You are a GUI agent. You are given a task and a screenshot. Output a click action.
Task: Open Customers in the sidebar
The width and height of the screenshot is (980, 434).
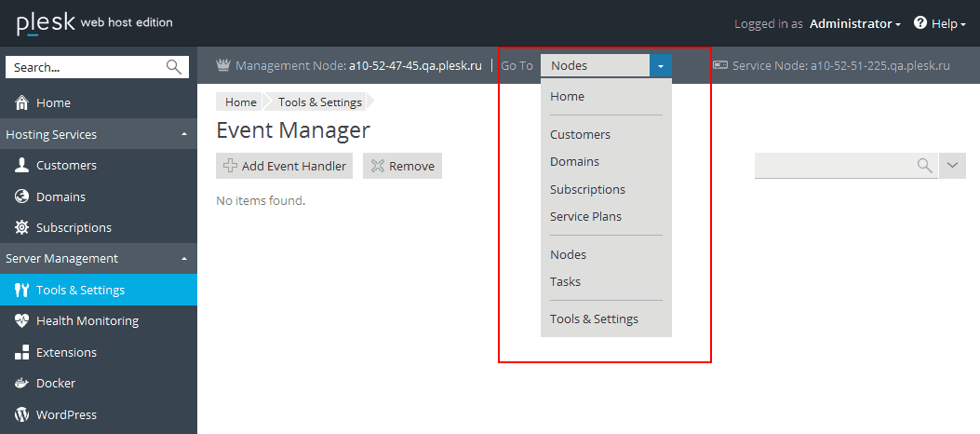pyautogui.click(x=66, y=166)
